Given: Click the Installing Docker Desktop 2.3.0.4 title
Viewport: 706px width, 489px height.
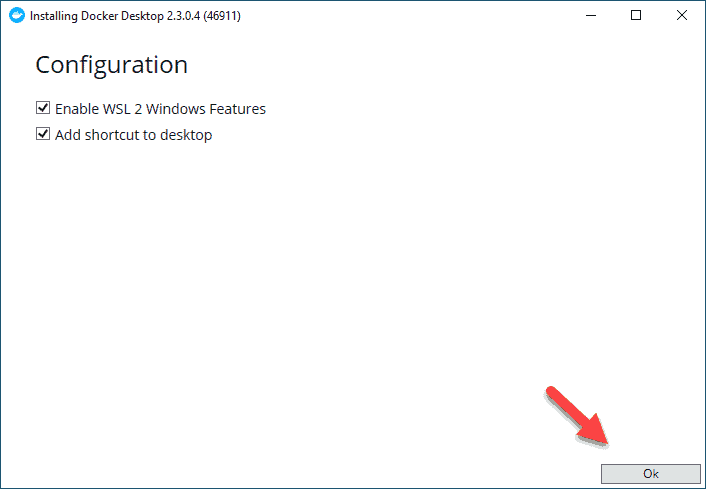Looking at the screenshot, I should (x=135, y=16).
